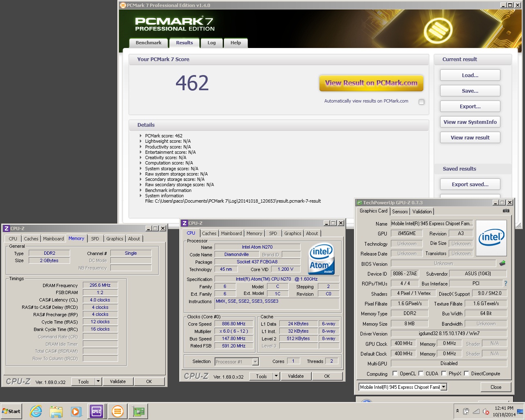
Task: Enable the OpenCL checkbox in GPU-Z
Action: click(x=395, y=374)
